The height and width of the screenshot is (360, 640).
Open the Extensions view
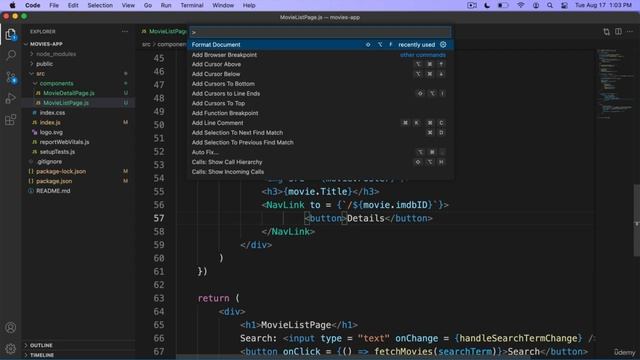pyautogui.click(x=11, y=120)
